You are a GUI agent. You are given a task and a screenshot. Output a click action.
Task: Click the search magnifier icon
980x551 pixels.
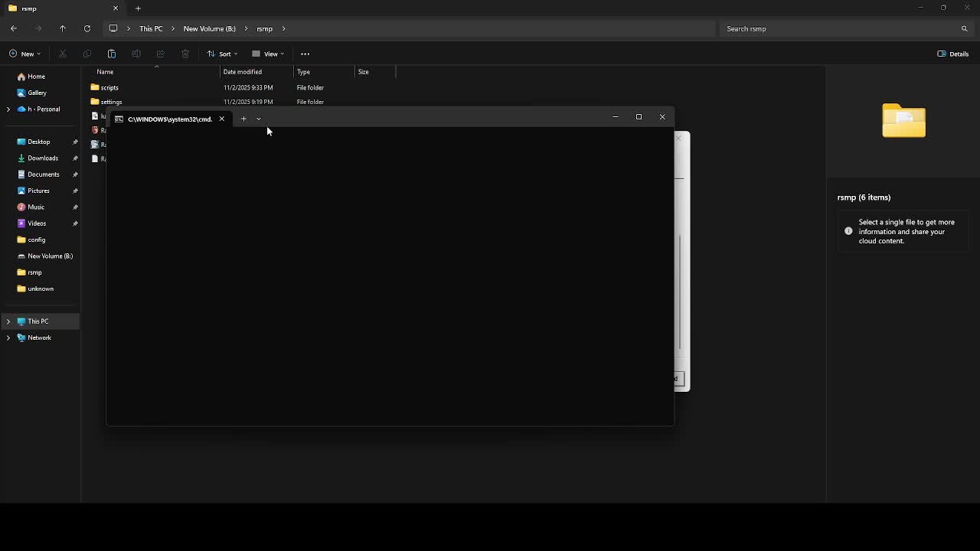[x=964, y=28]
